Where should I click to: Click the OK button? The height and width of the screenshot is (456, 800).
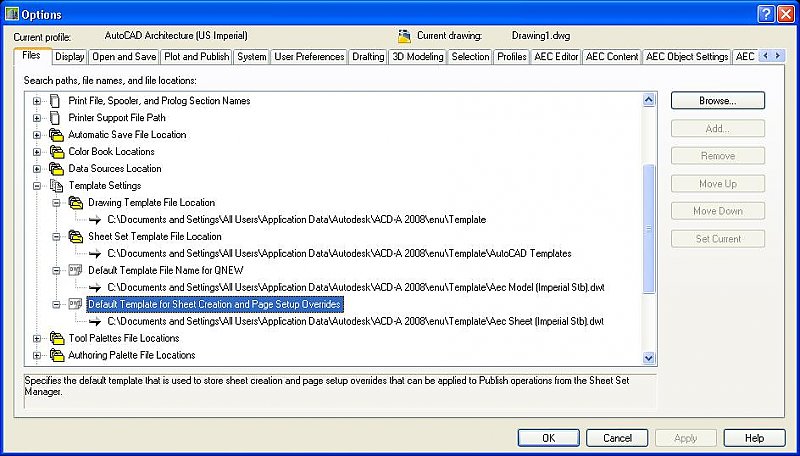click(548, 438)
